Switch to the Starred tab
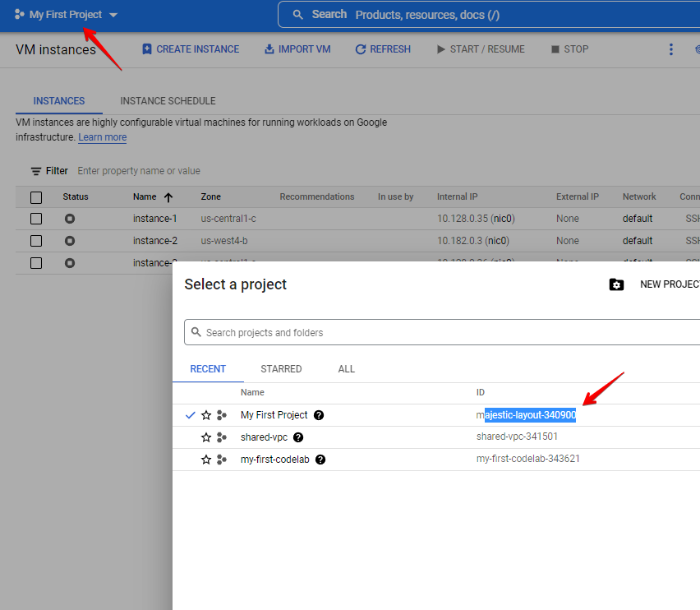Image resolution: width=700 pixels, height=610 pixels. (281, 369)
